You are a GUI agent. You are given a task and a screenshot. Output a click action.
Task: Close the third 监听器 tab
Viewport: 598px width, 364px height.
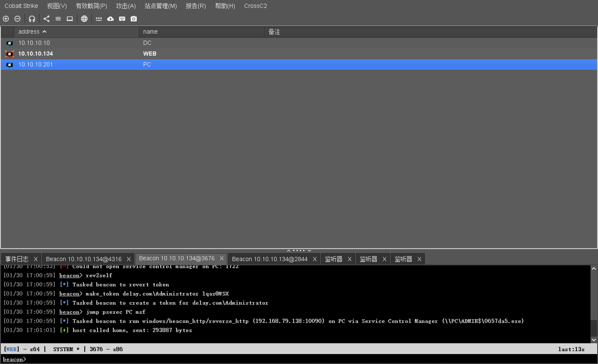coord(419,259)
